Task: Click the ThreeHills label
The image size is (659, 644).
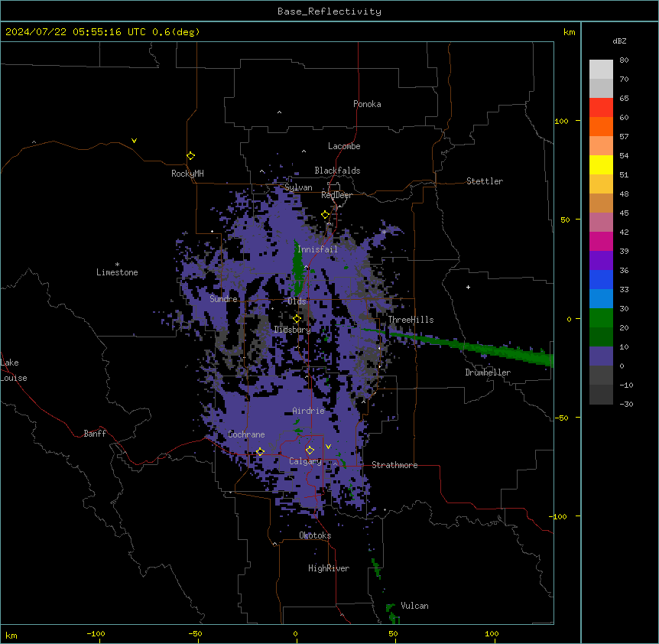Action: point(411,320)
